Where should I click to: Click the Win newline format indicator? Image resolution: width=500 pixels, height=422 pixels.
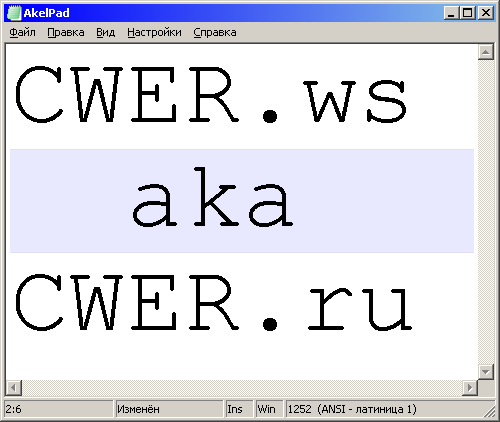click(269, 409)
